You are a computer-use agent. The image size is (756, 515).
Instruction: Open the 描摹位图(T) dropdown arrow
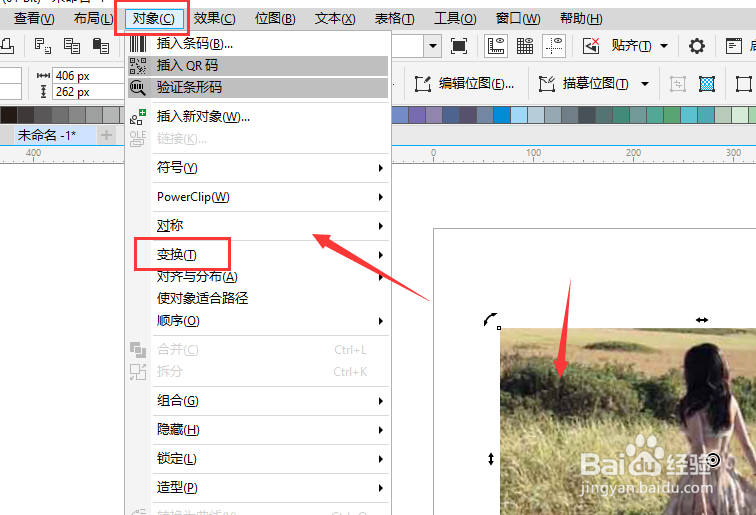(x=645, y=84)
